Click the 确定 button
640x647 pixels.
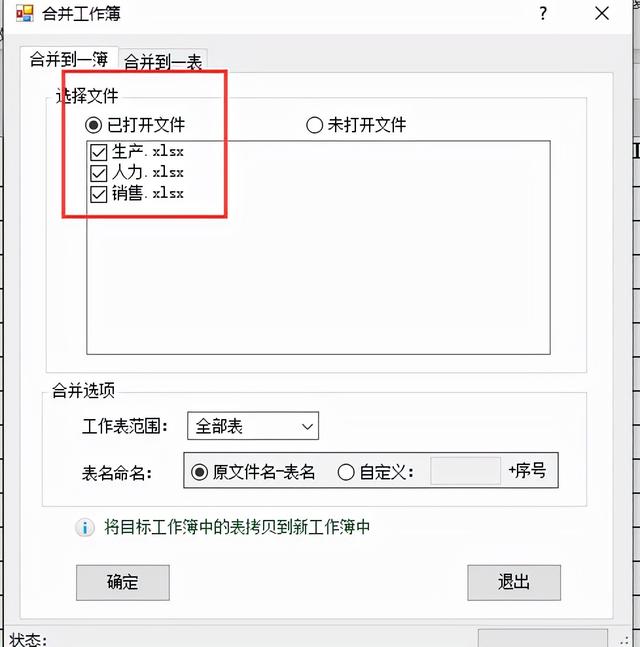(123, 582)
